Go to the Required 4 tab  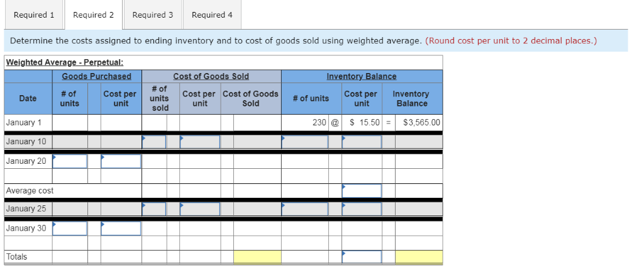pos(212,15)
